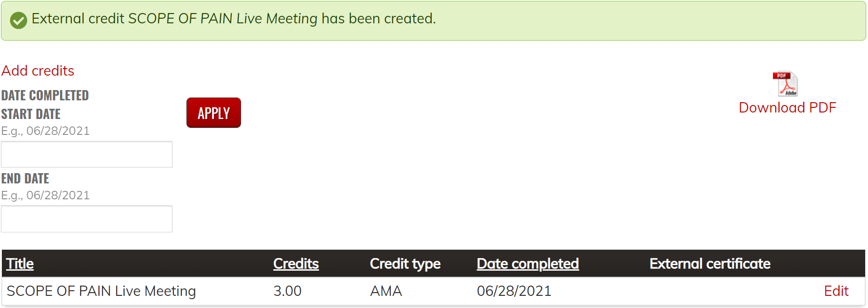Click the AMA credit type cell
The width and height of the screenshot is (868, 308).
click(x=386, y=291)
